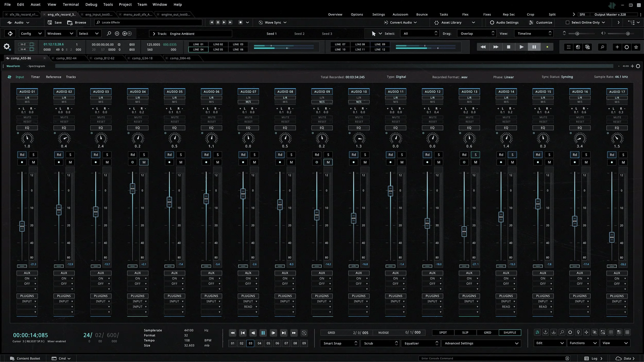The height and width of the screenshot is (362, 644).
Task: Enable record Rd on AUDIO 09
Action: pyautogui.click(x=317, y=155)
